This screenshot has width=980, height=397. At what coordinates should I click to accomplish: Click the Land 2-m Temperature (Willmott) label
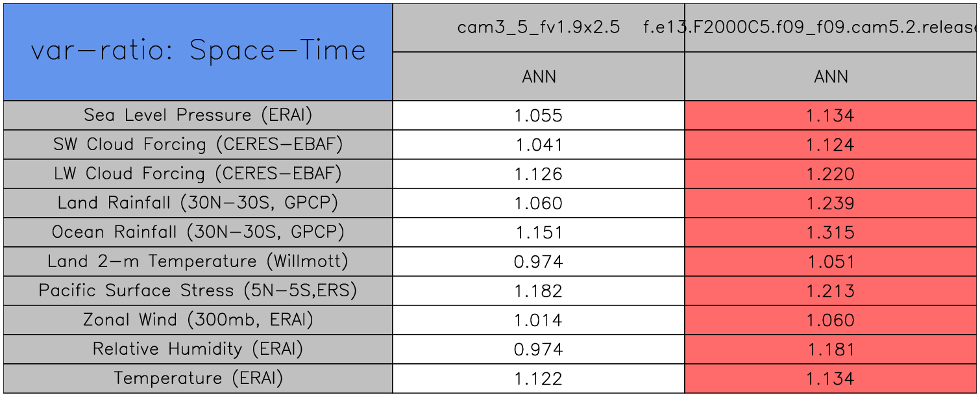[x=198, y=261]
